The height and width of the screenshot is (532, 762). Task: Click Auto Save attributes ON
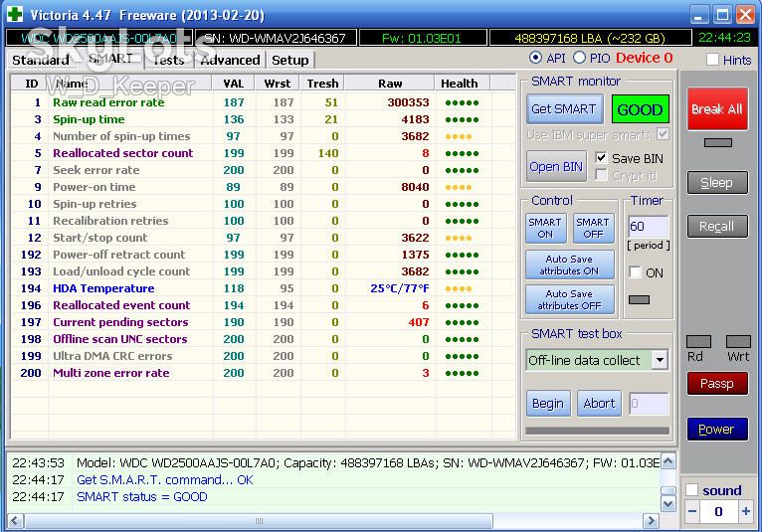click(570, 265)
